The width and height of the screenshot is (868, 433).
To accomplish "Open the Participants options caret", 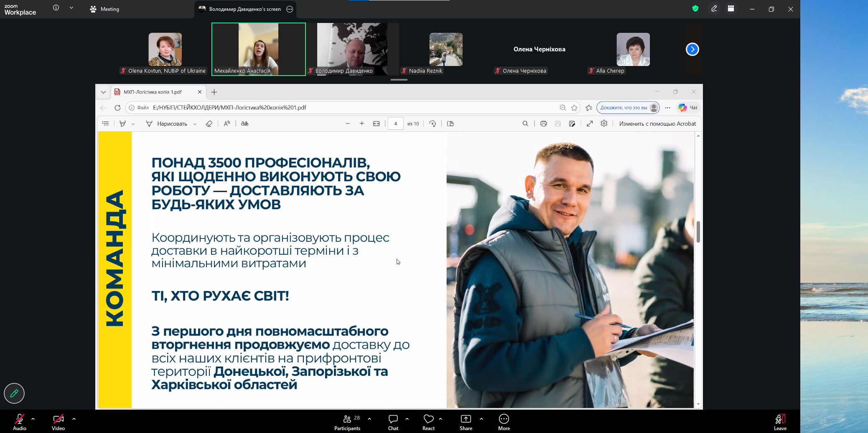I will (x=369, y=418).
